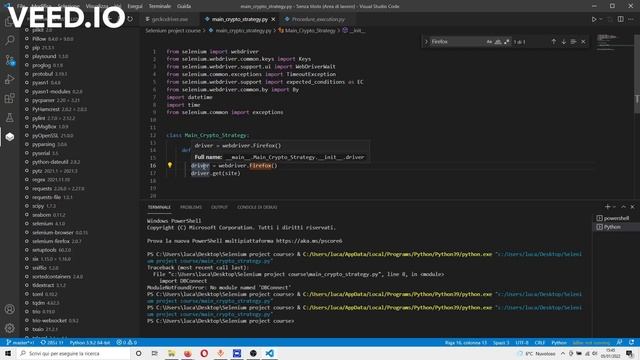Click the Python language mode selector
The image size is (640, 360).
[x=559, y=342]
